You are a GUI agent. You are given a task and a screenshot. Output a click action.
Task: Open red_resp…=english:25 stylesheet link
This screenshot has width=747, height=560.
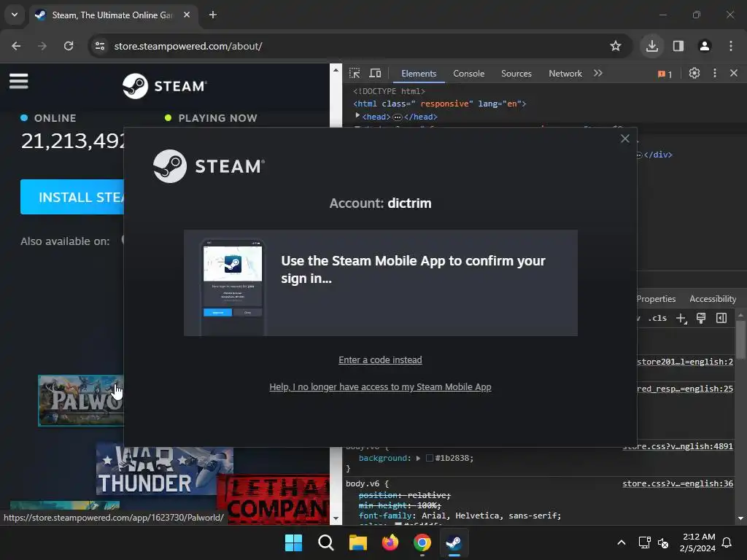pyautogui.click(x=685, y=389)
